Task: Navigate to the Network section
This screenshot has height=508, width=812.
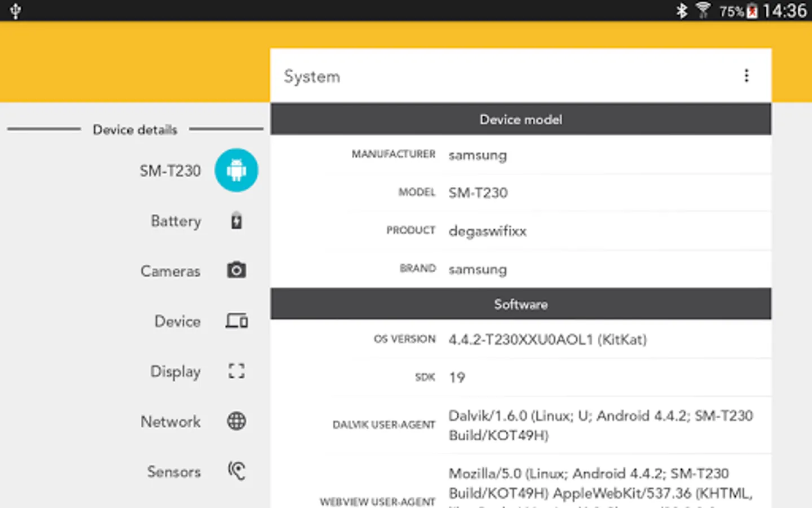Action: pyautogui.click(x=171, y=422)
